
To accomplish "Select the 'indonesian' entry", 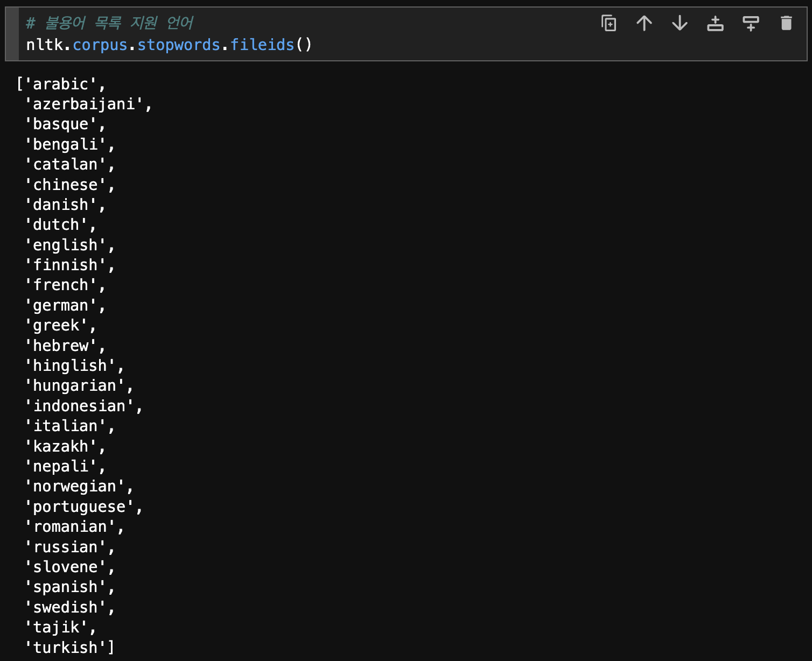I will coord(79,406).
